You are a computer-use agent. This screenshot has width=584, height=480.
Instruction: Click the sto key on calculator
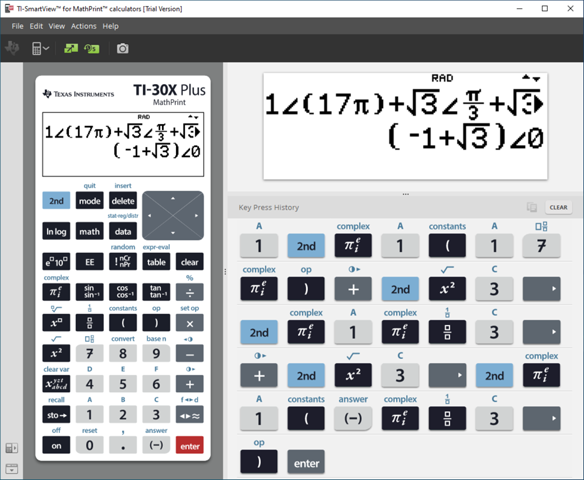(x=56, y=414)
